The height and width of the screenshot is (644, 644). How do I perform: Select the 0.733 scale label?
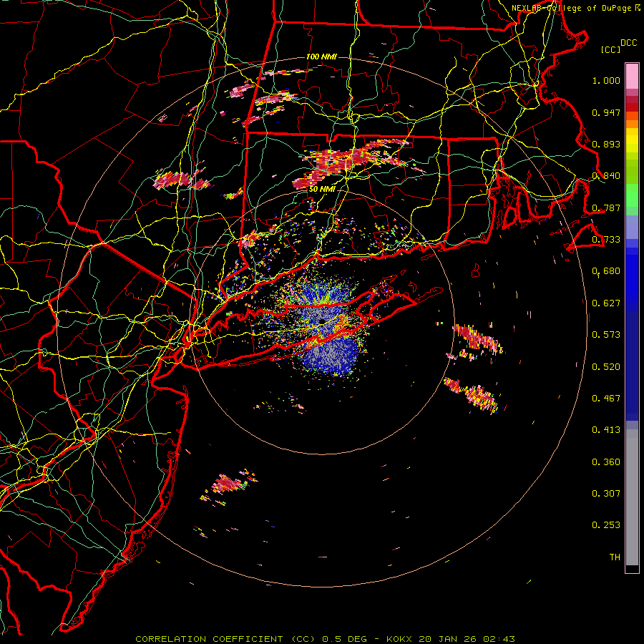coord(606,240)
